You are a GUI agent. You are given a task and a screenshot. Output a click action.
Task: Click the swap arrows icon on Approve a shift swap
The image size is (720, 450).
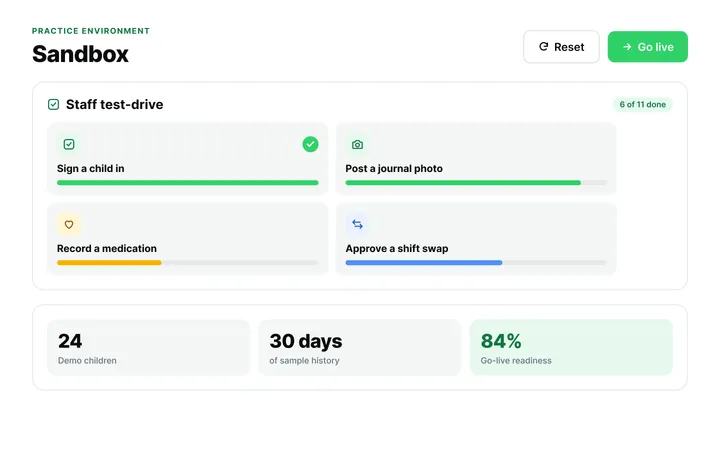coord(357,225)
